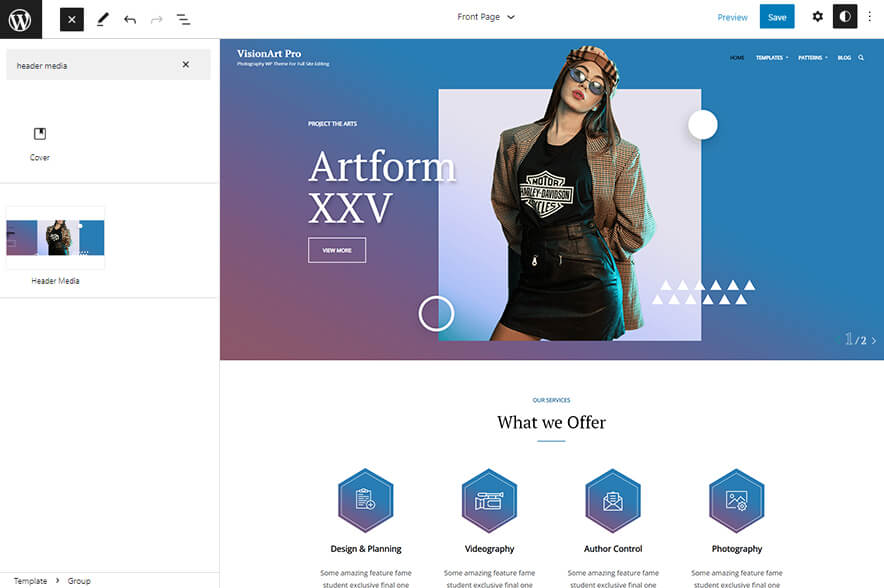Select the HOME menu item
The height and width of the screenshot is (588, 884).
(737, 57)
